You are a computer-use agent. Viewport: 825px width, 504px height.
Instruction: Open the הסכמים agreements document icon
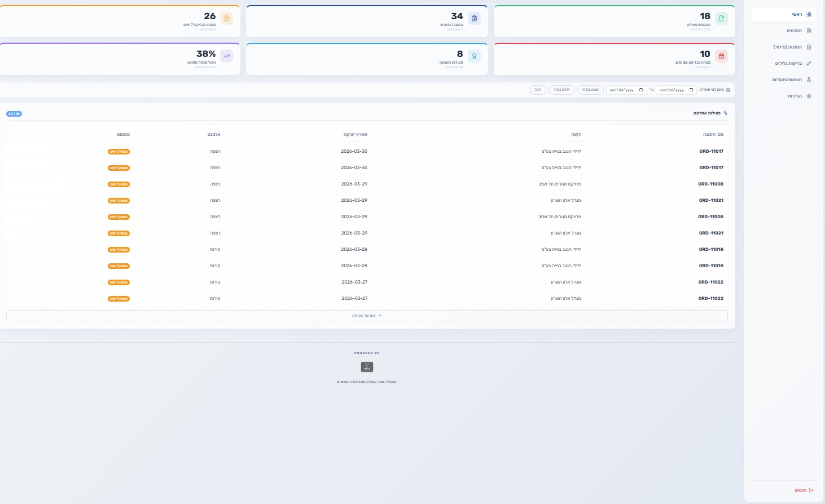809,31
